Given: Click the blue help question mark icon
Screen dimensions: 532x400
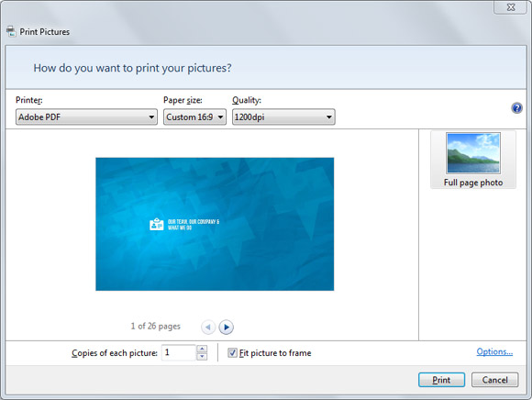Looking at the screenshot, I should coord(516,108).
